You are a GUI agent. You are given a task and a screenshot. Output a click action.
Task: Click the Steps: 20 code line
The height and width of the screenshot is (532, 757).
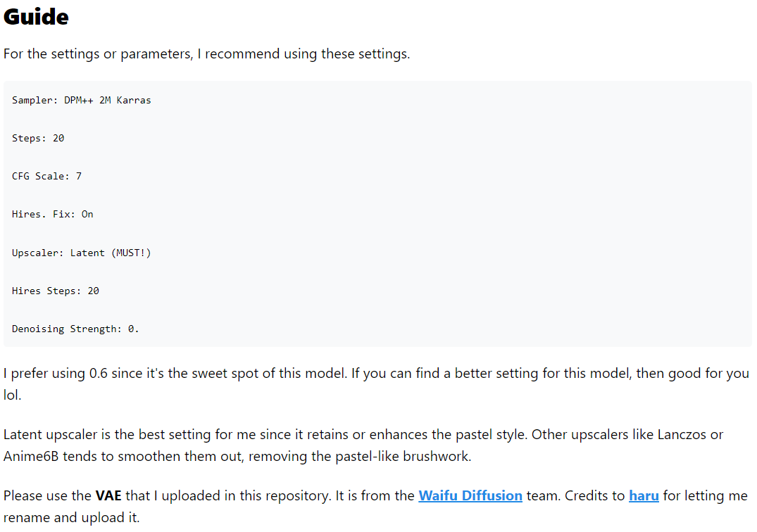click(38, 139)
